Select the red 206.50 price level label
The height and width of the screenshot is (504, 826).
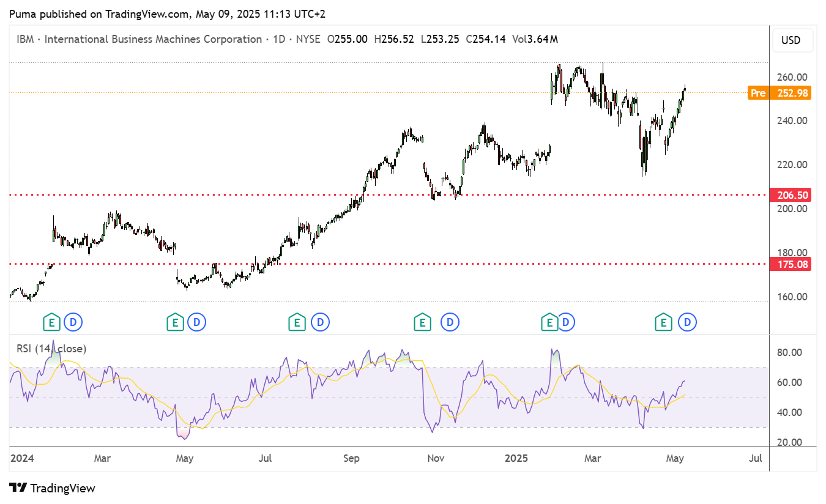point(792,195)
